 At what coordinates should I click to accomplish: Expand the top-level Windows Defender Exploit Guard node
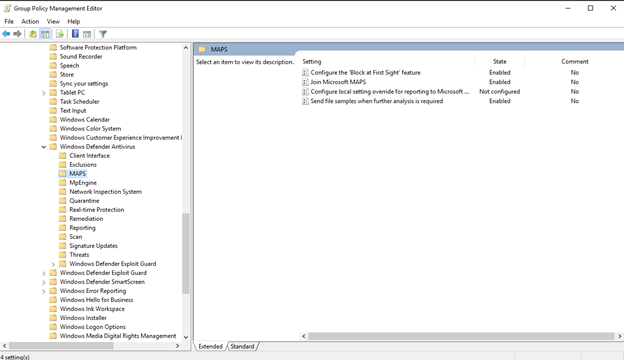44,273
